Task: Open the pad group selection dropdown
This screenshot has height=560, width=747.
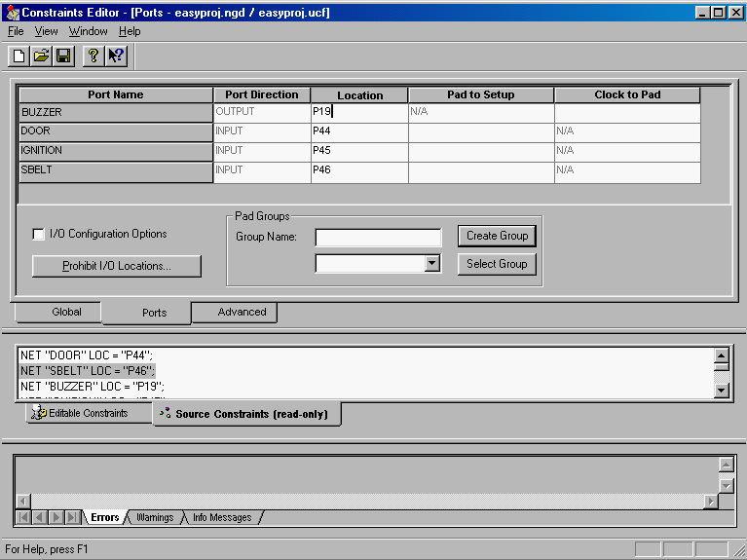Action: (x=432, y=264)
